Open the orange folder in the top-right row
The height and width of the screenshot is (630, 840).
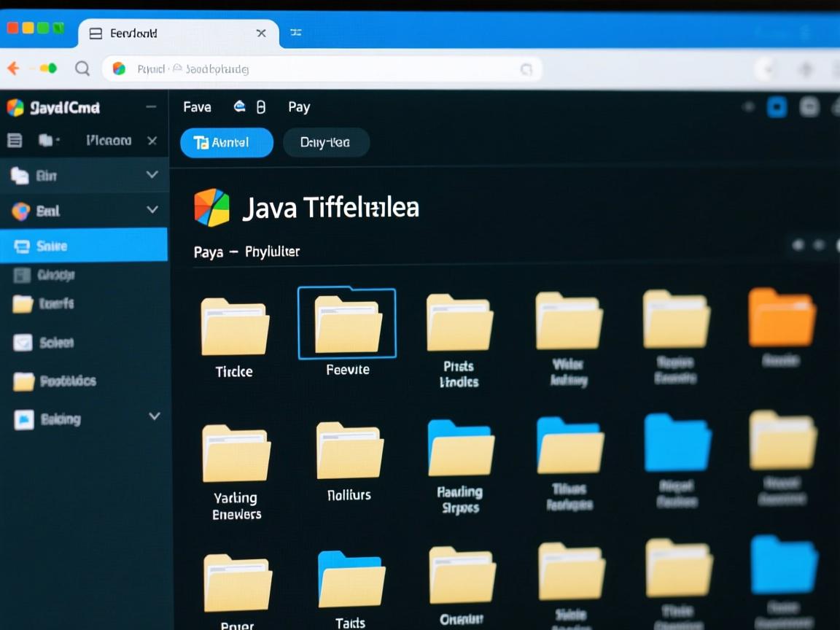[x=782, y=317]
